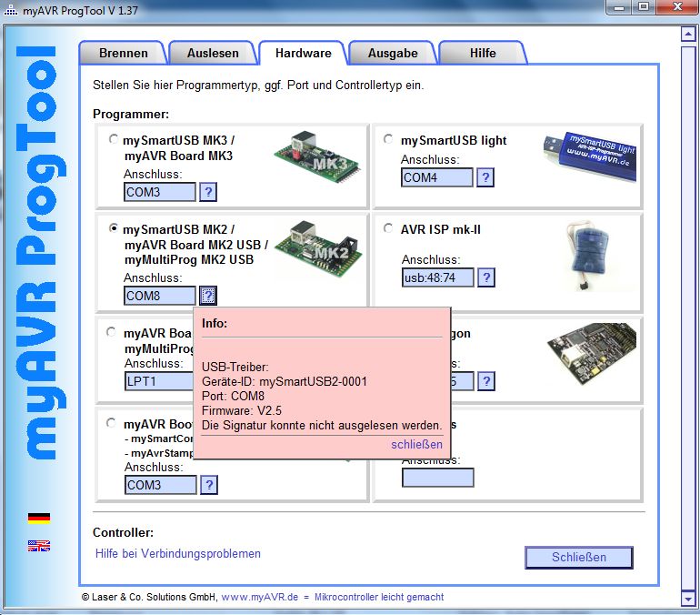
Task: Click the question mark button beside the Dragon board
Action: (486, 381)
